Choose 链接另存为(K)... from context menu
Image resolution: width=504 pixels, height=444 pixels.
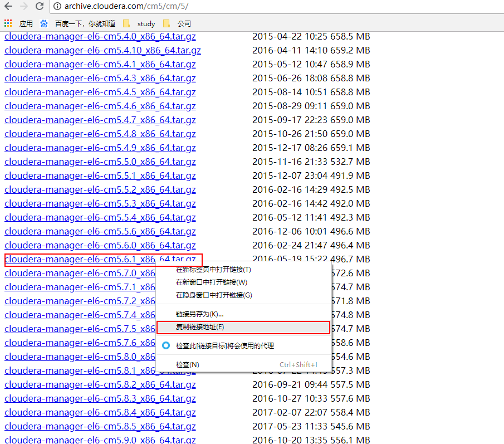243,314
